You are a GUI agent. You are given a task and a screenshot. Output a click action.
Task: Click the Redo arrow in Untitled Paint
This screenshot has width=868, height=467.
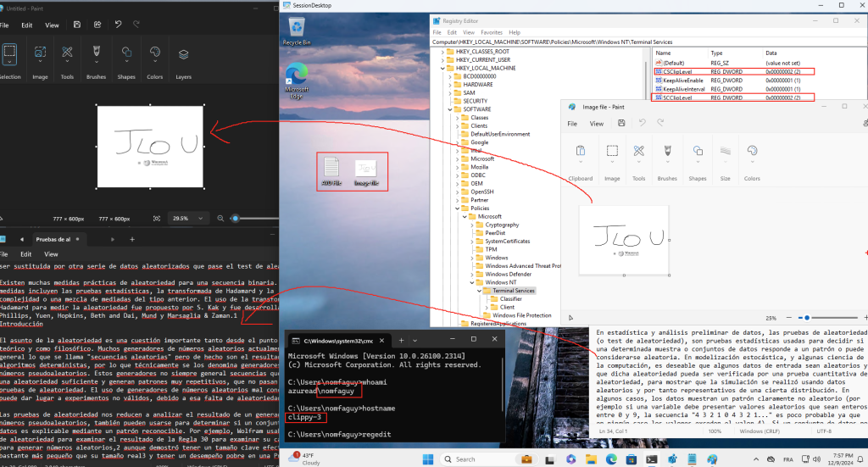click(x=136, y=25)
